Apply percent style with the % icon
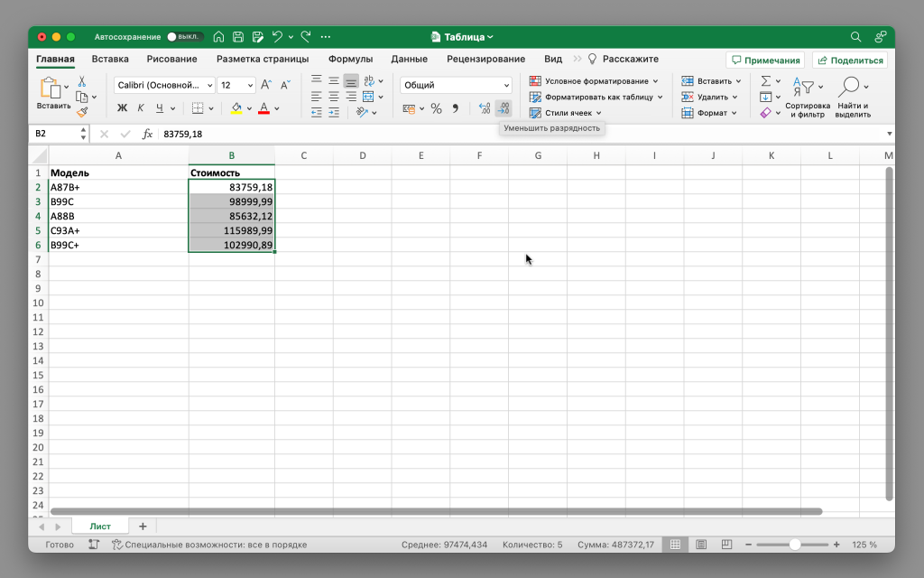924x578 pixels. [436, 108]
